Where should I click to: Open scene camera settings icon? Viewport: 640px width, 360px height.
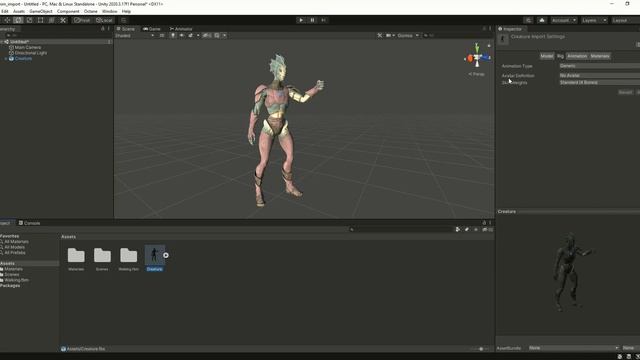(x=389, y=36)
